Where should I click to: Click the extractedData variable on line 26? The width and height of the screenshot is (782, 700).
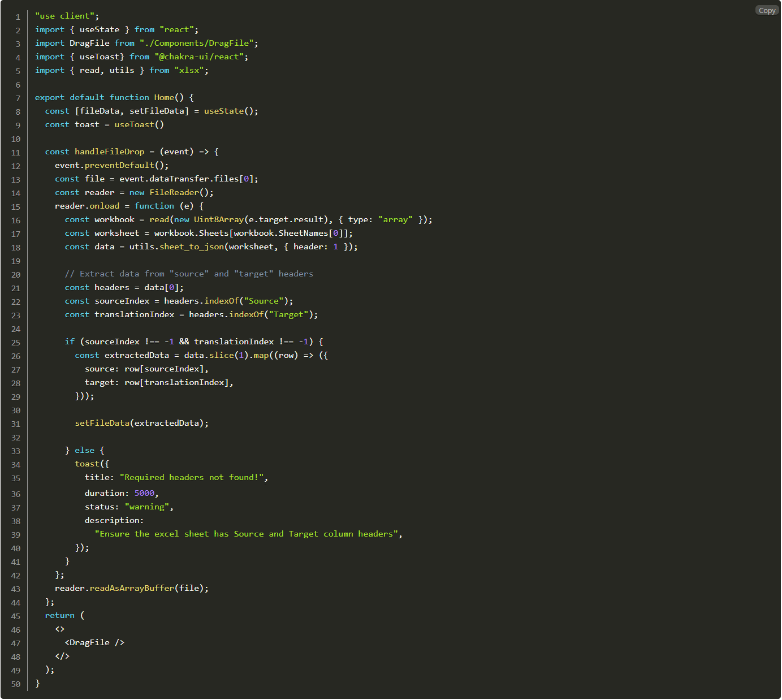pyautogui.click(x=136, y=355)
